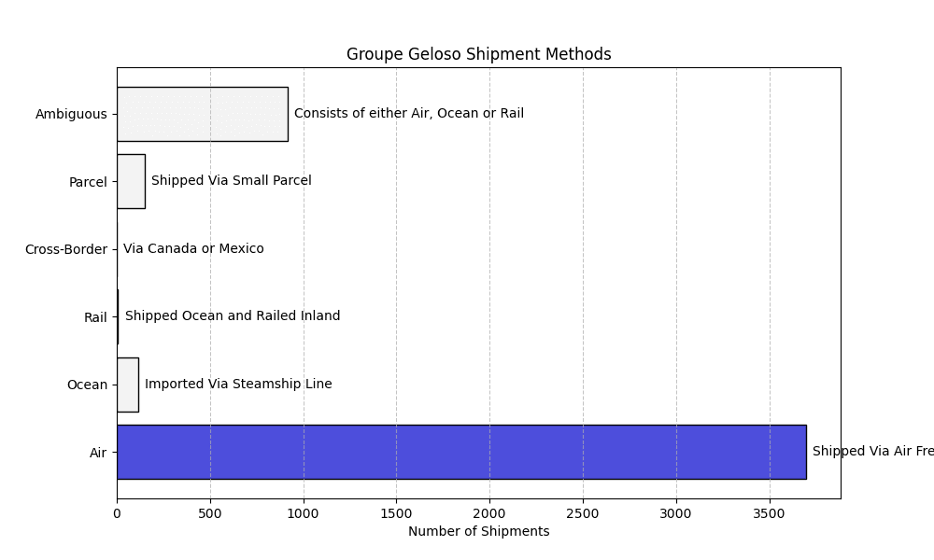
Task: Select the Parcel bar
Action: 131,181
